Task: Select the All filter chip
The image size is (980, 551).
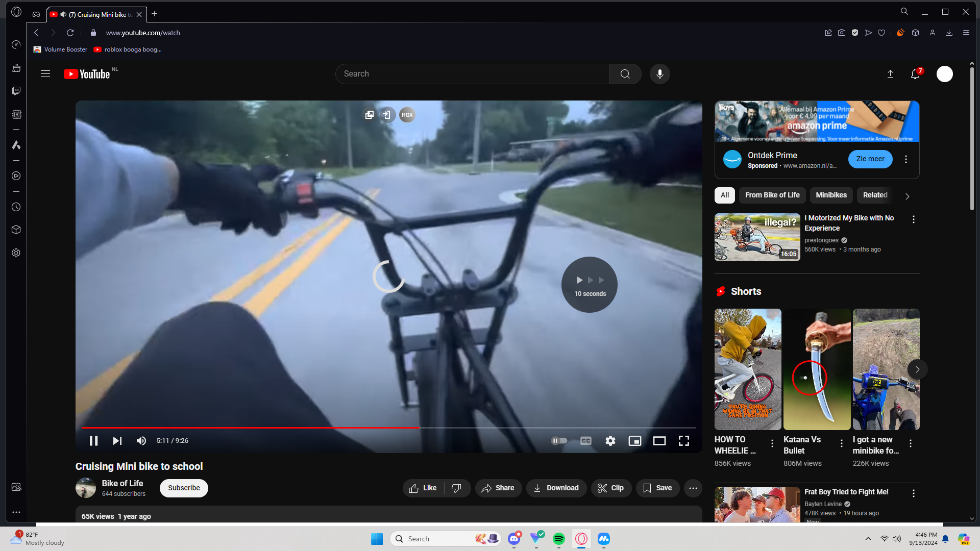Action: point(725,195)
